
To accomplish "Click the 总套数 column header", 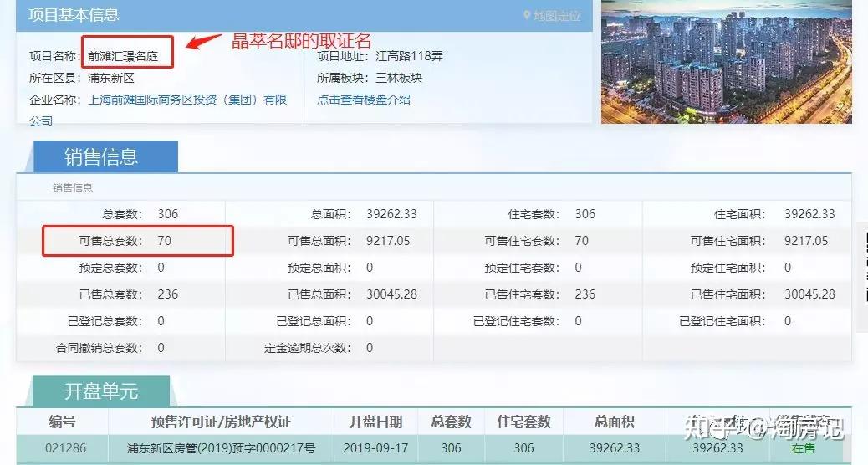I will pyautogui.click(x=452, y=422).
